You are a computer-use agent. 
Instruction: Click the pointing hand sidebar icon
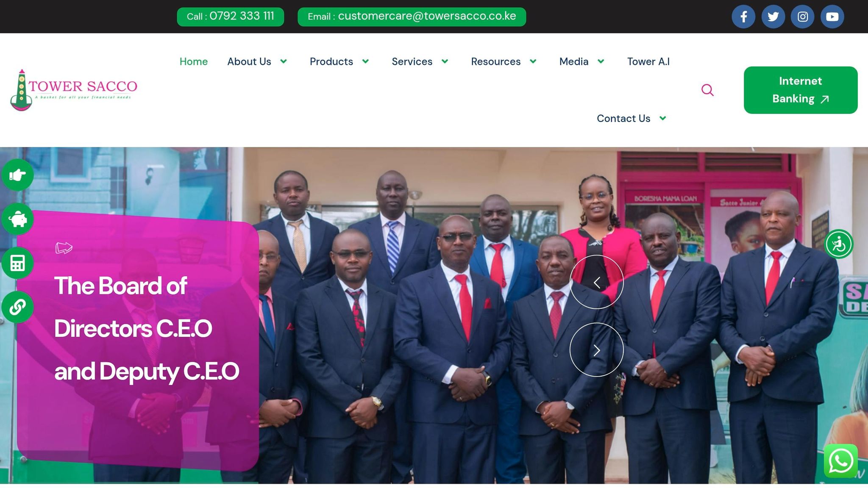tap(17, 175)
